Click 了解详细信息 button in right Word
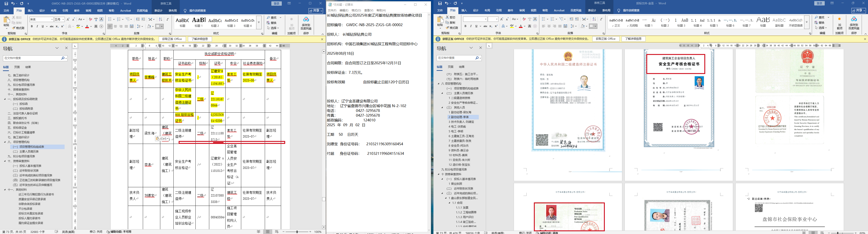This screenshot has height=234, width=868. click(x=633, y=39)
